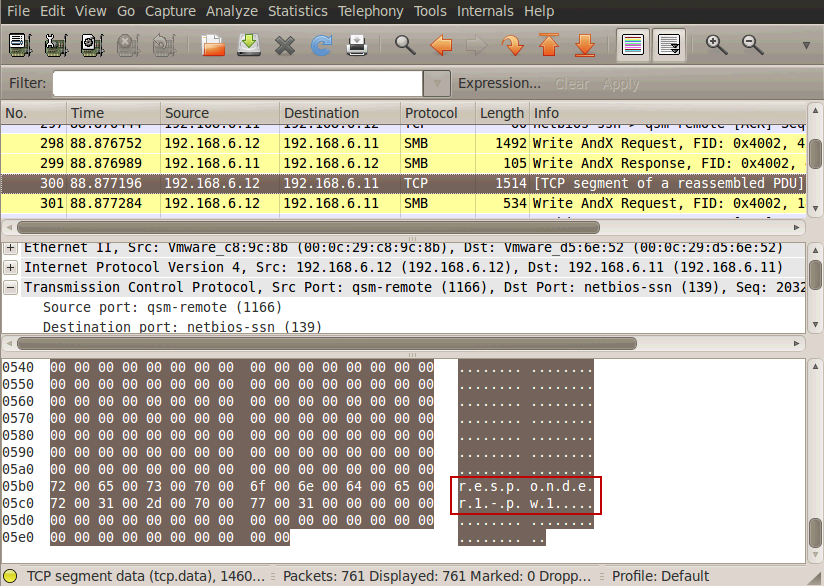The height and width of the screenshot is (586, 824).
Task: Click packet details horizontal scrollbar
Action: tap(327, 344)
